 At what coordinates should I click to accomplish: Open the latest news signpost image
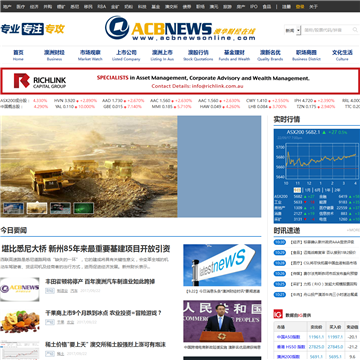point(222,265)
